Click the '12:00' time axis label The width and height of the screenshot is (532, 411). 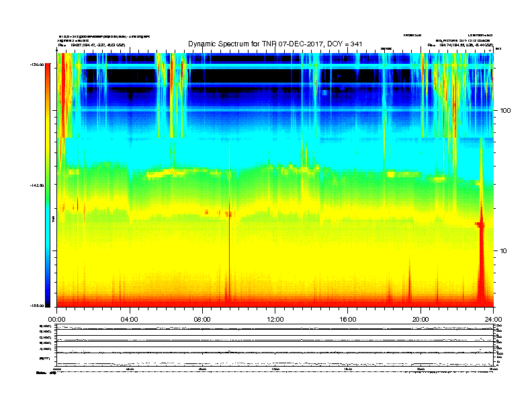275,320
